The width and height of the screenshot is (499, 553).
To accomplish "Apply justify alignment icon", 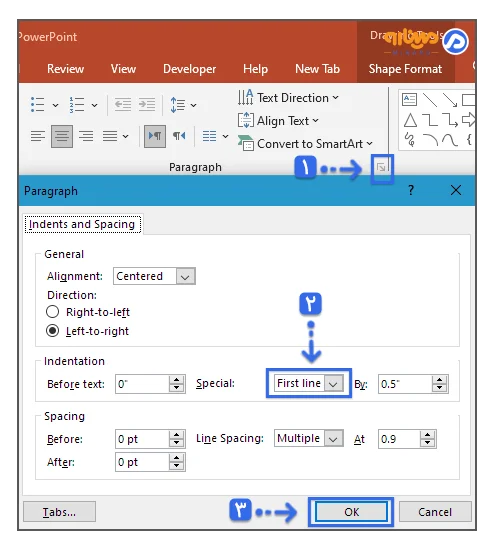I will click(x=110, y=136).
